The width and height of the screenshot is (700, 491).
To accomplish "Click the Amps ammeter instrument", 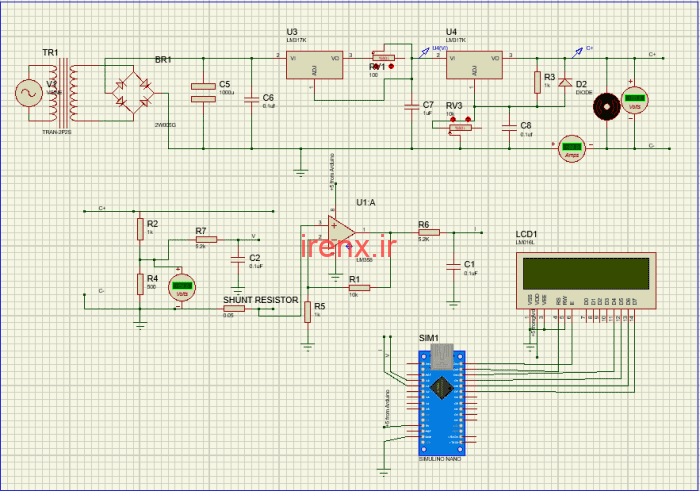I will [x=573, y=148].
